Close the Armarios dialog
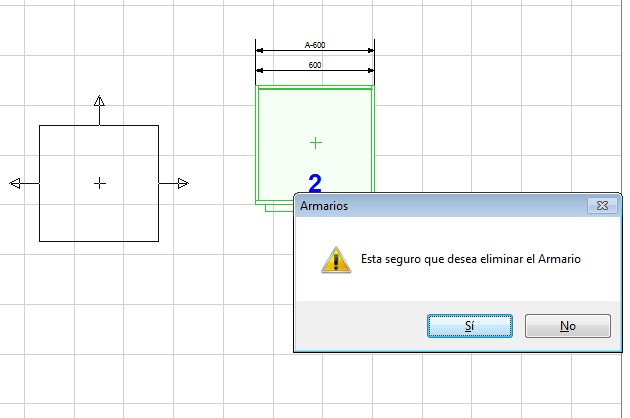Screen dimensions: 630x418 point(602,206)
